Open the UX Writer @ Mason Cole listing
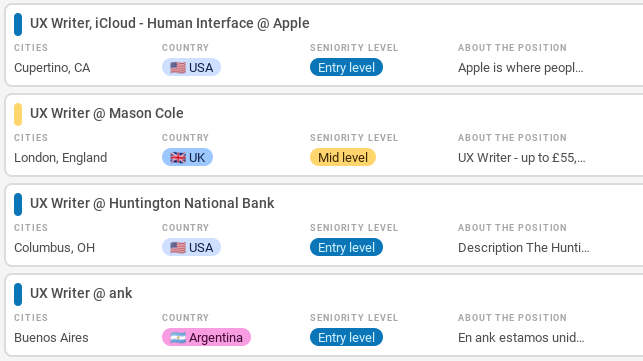The width and height of the screenshot is (643, 361). coord(107,113)
